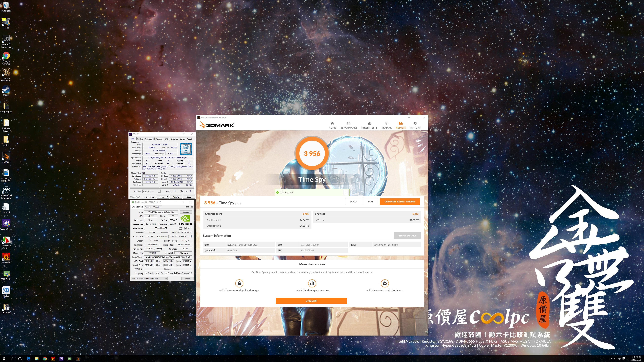Image resolution: width=644 pixels, height=362 pixels.
Task: Click the help question mark on Valid score
Action: point(346,192)
